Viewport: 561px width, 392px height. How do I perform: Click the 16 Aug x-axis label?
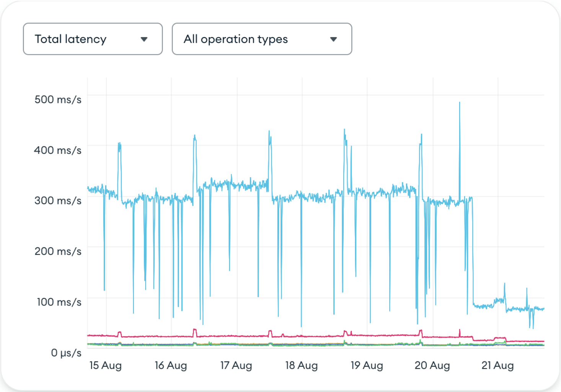click(x=171, y=366)
